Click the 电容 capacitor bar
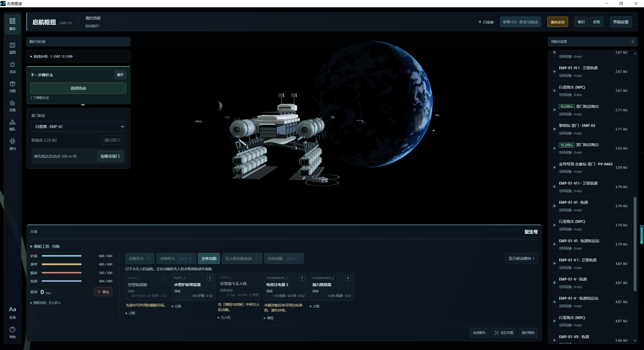This screenshot has width=644, height=350. (62, 281)
